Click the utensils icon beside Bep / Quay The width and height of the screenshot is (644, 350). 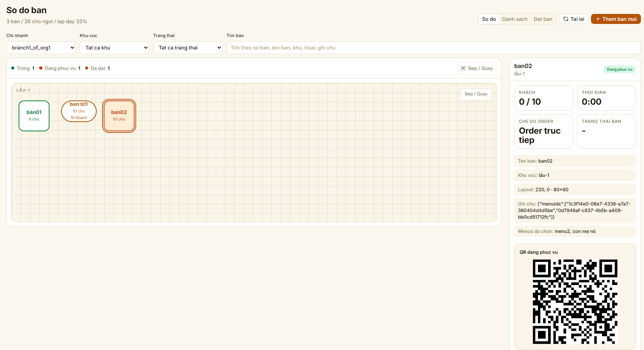463,68
